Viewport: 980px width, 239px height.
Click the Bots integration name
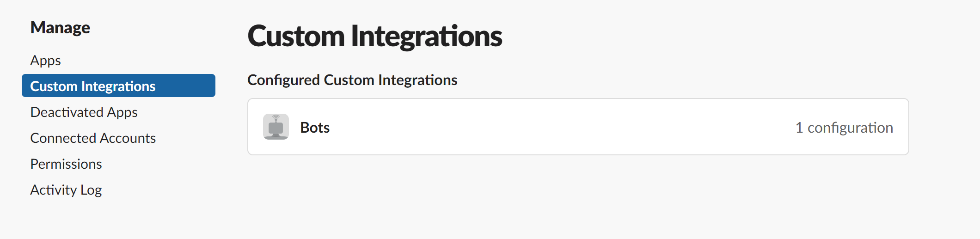coord(315,128)
